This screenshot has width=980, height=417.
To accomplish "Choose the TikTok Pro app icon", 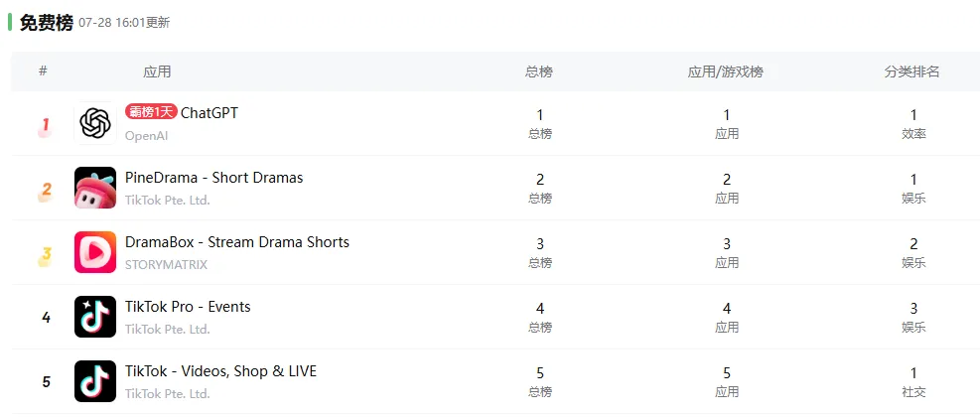I will pos(95,317).
